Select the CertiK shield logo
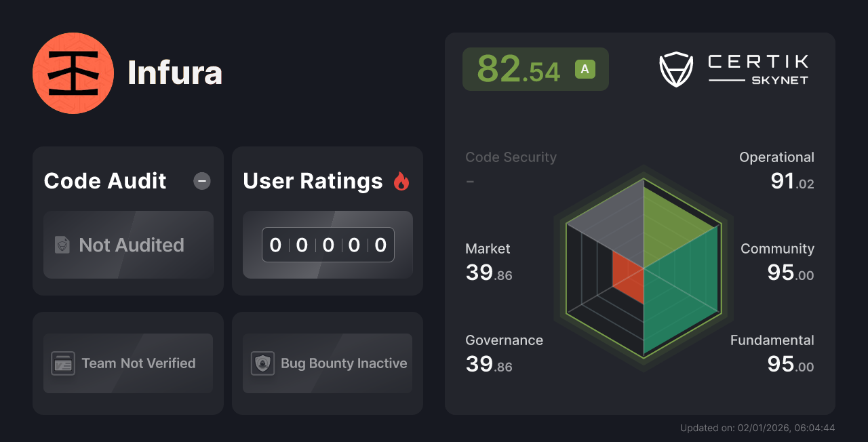This screenshot has height=442, width=868. (x=676, y=68)
